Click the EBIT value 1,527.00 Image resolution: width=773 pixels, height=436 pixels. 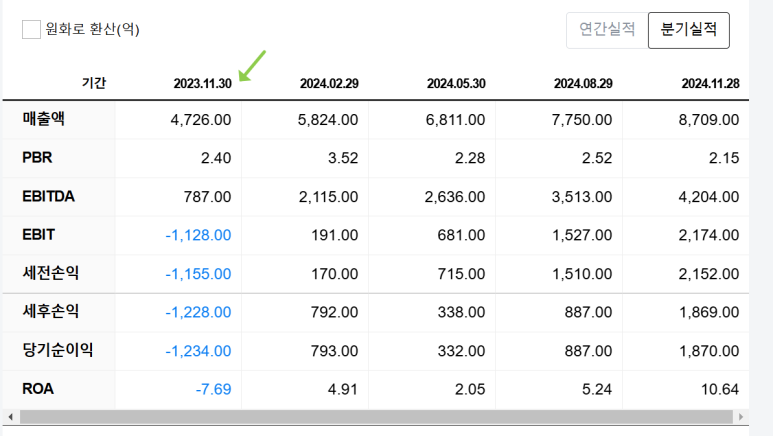[582, 235]
